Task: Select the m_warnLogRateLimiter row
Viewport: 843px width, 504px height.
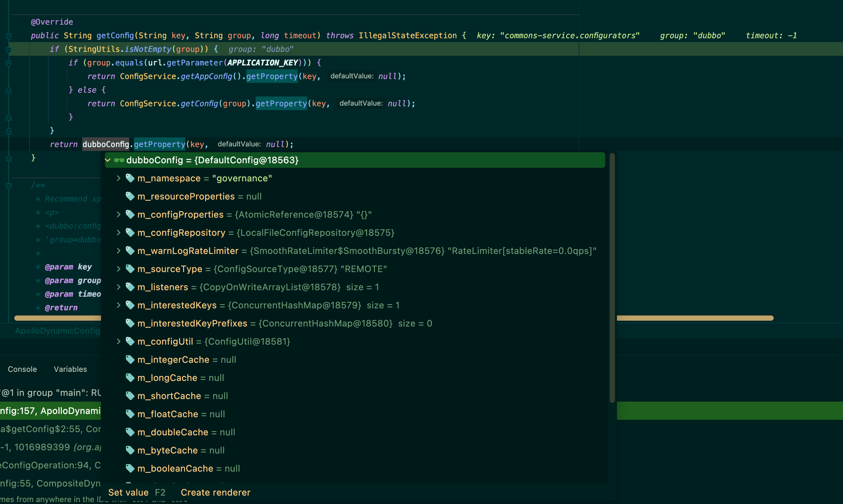Action: (x=340, y=251)
